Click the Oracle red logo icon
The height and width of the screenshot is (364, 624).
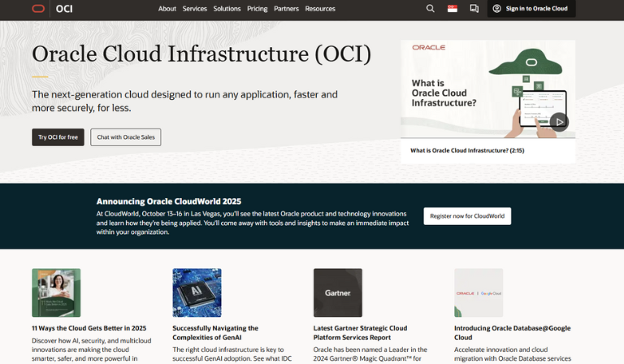coord(38,8)
